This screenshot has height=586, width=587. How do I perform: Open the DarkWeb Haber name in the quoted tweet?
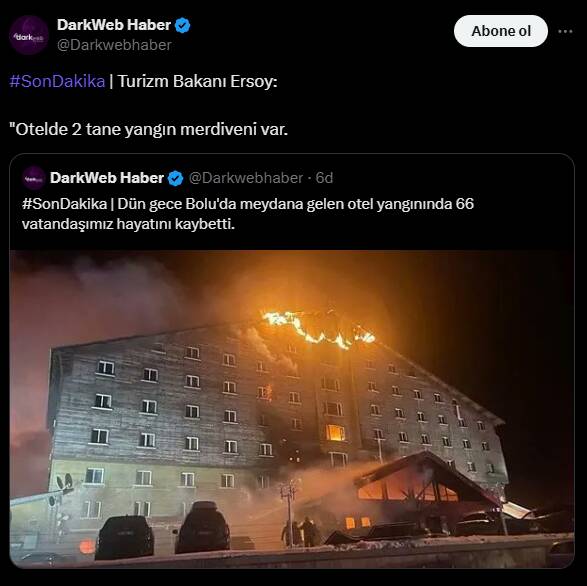tap(107, 178)
